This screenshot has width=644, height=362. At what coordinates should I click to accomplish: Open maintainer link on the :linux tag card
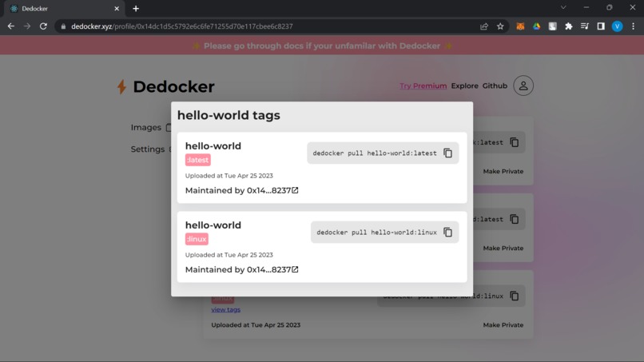(295, 269)
